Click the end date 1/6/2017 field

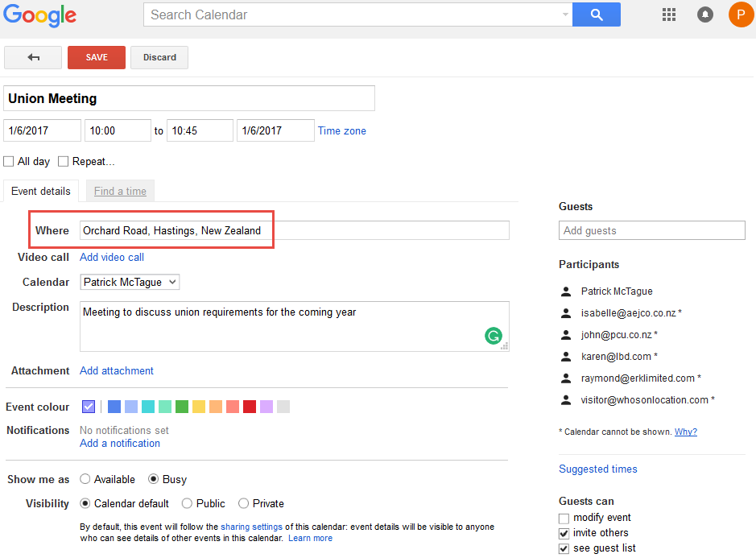(275, 130)
